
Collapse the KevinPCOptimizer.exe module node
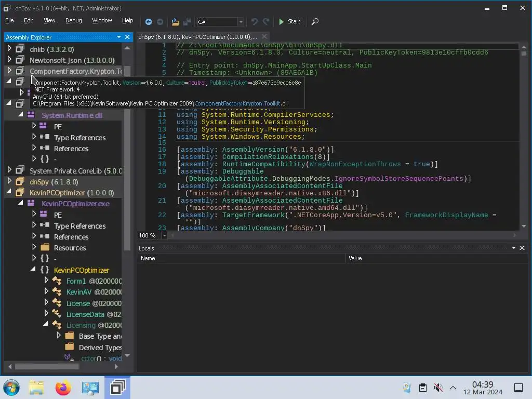[21, 203]
